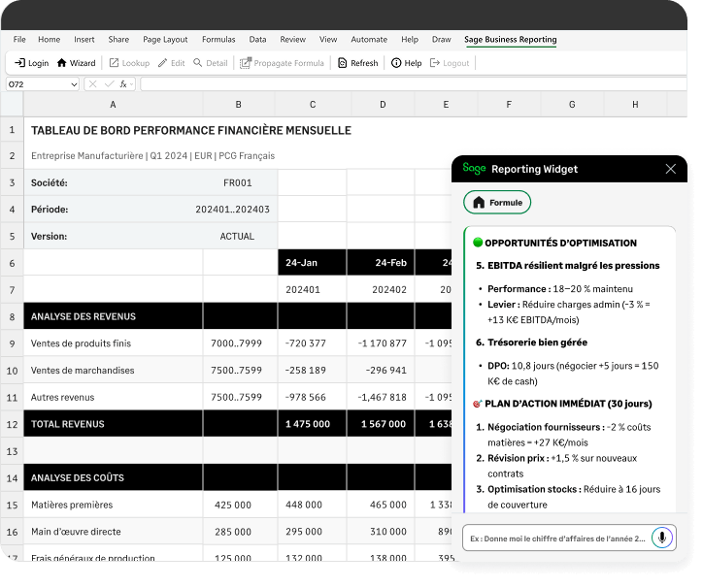Open the Help ribbon tab

click(x=410, y=40)
